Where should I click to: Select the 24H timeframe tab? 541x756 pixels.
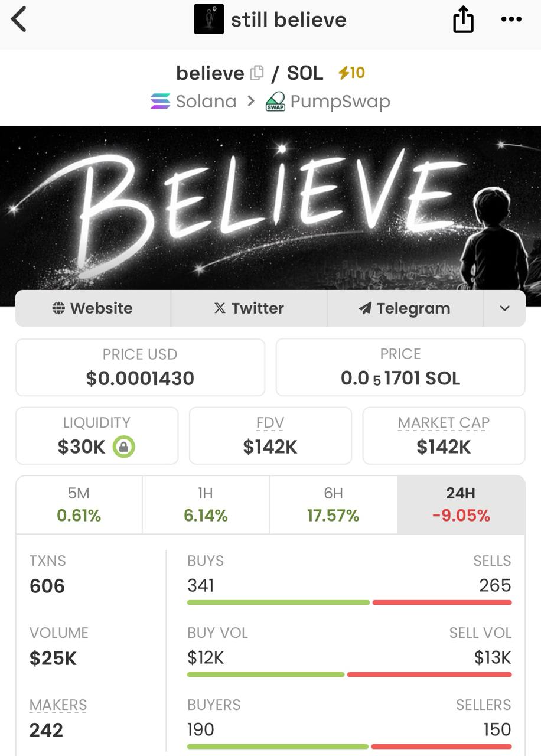tap(461, 505)
